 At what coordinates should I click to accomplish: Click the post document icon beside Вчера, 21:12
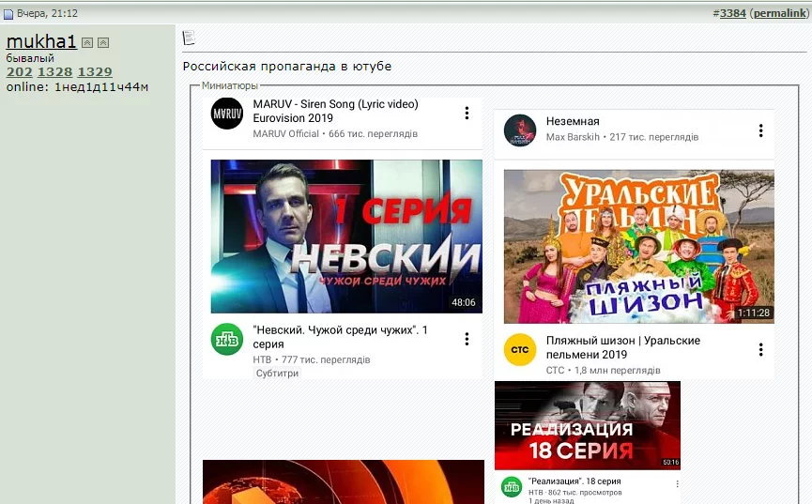[8, 14]
